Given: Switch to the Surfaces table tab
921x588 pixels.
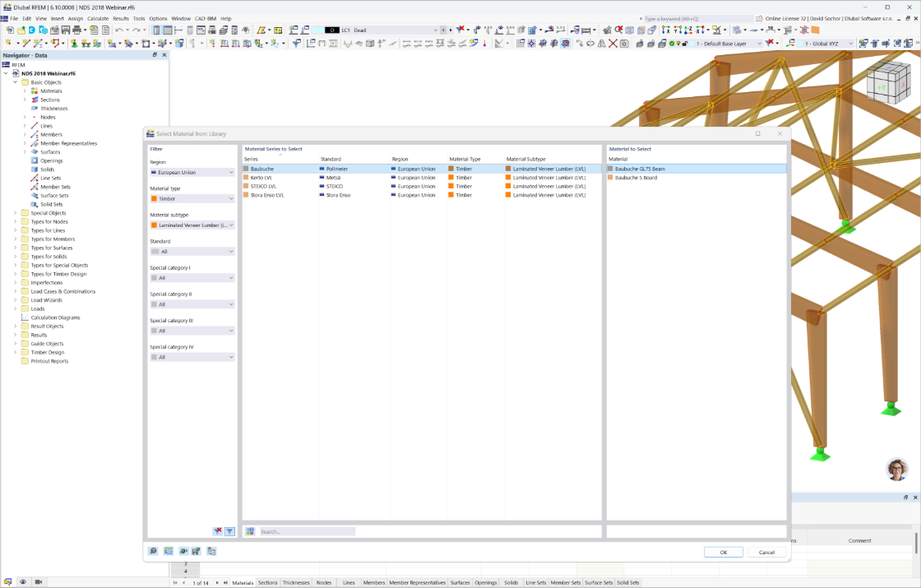Looking at the screenshot, I should [x=460, y=583].
